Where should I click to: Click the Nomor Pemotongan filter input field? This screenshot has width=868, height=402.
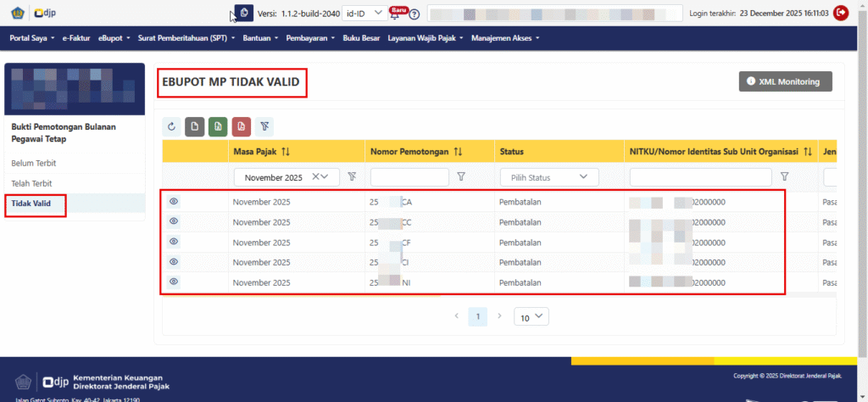click(x=409, y=176)
